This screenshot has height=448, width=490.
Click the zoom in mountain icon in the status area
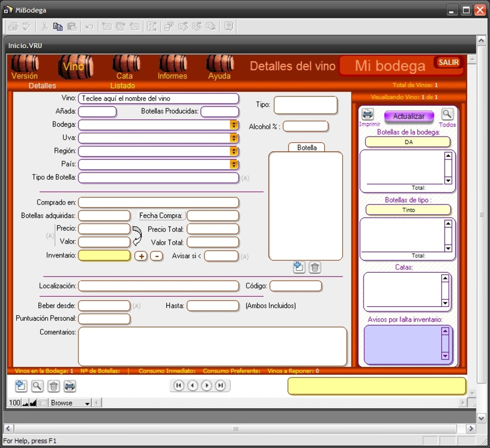pos(33,403)
